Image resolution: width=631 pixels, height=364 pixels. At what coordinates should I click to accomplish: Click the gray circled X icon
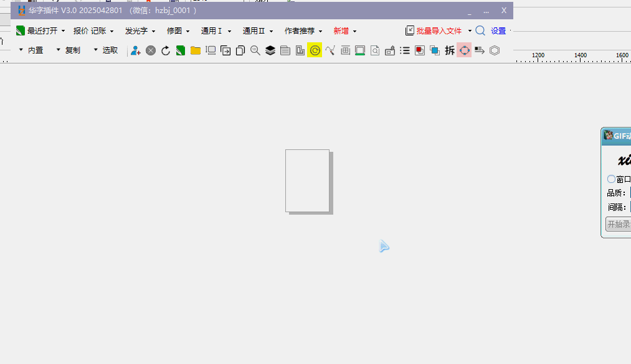(x=151, y=50)
